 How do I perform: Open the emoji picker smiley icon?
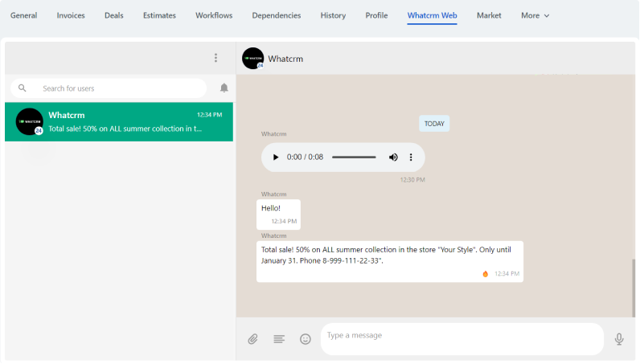pos(306,339)
